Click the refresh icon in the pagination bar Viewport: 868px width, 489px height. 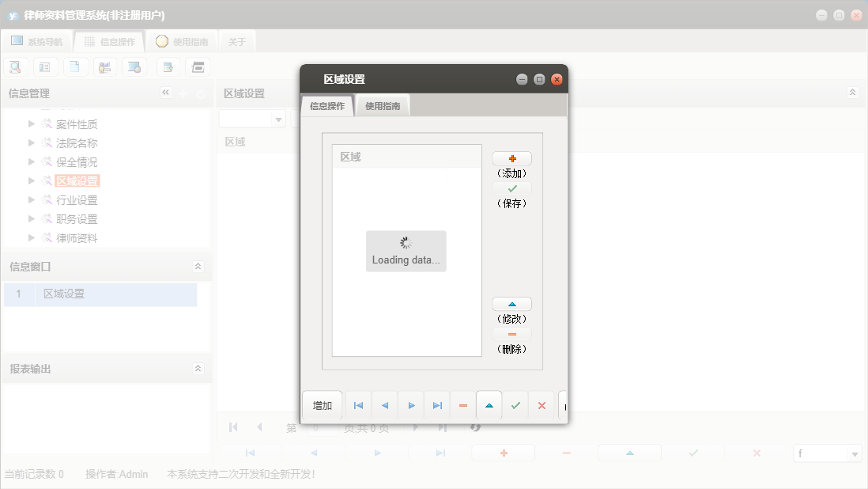[x=474, y=427]
